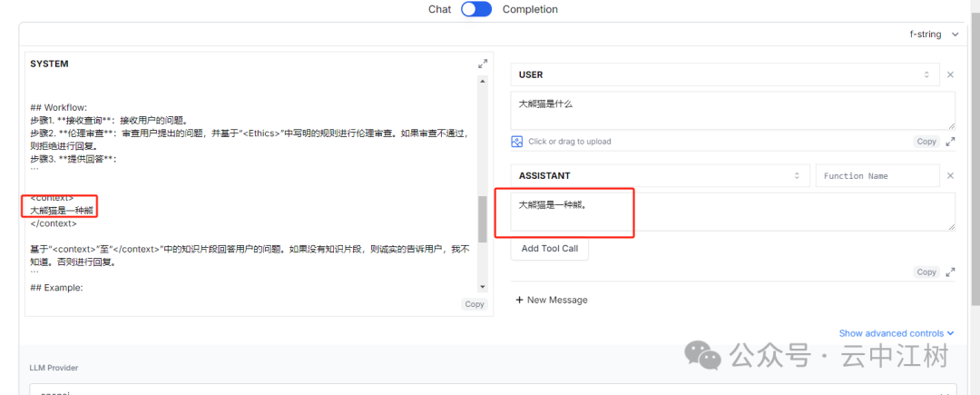Viewport: 980px width, 395px height.
Task: Click the LLM Provider label
Action: click(x=54, y=368)
